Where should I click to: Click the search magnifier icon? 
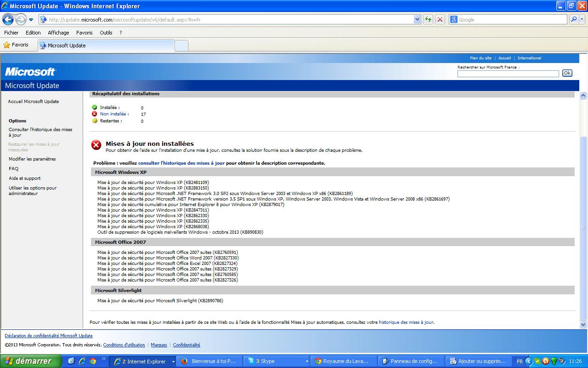[x=573, y=19]
